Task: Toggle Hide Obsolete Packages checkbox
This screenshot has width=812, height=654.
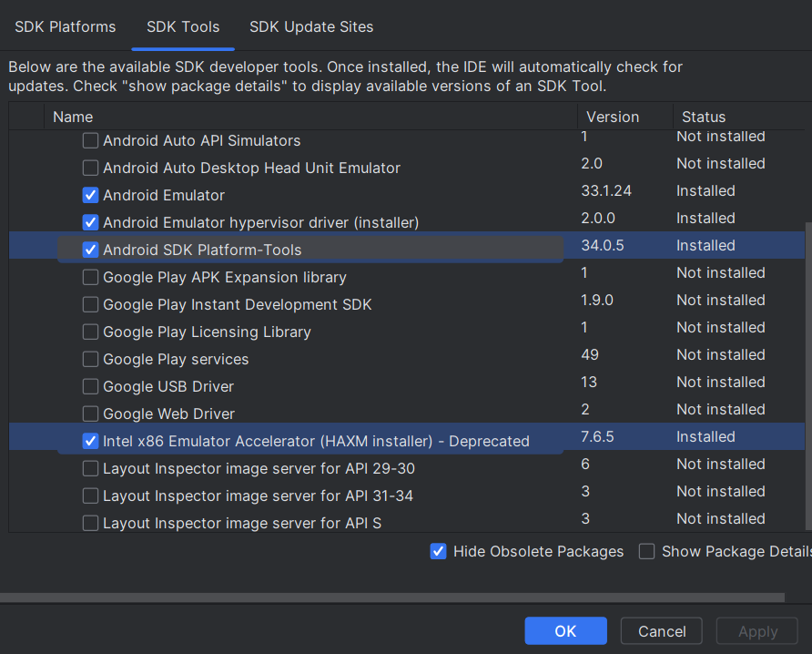Action: tap(438, 551)
